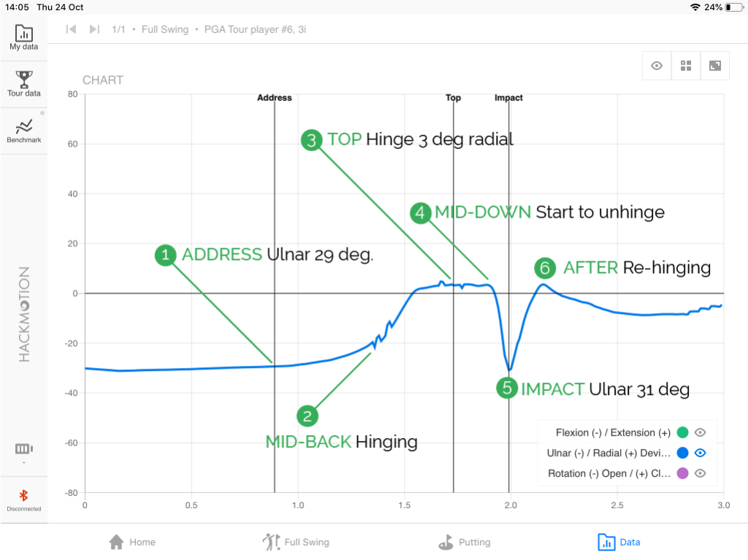Switch to the Full Swing tab
748x560 pixels.
[x=296, y=542]
